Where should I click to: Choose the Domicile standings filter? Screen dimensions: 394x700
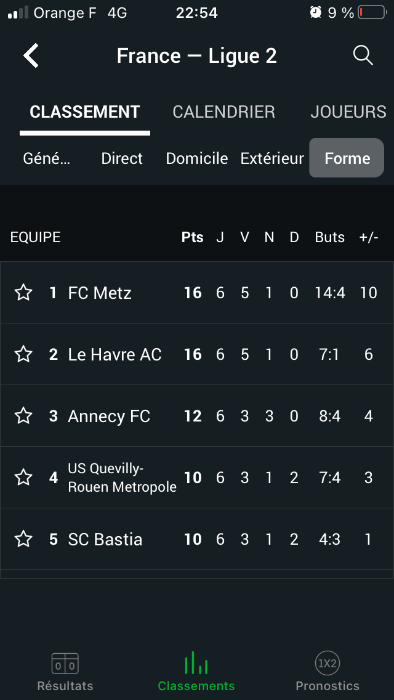(x=197, y=158)
